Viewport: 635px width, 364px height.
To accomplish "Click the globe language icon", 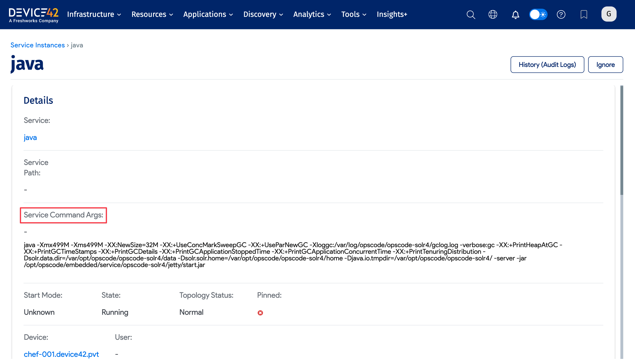I will click(493, 15).
